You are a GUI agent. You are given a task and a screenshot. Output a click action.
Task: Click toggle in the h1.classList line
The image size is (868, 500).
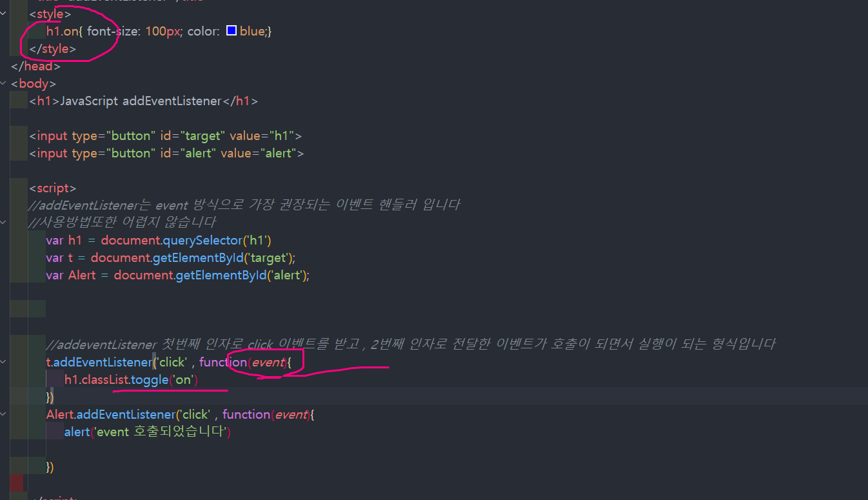click(x=150, y=379)
